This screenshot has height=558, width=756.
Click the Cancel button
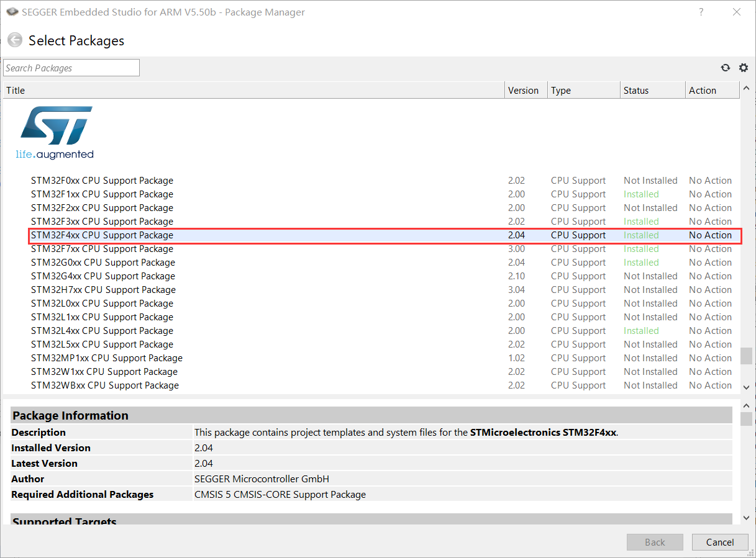720,542
